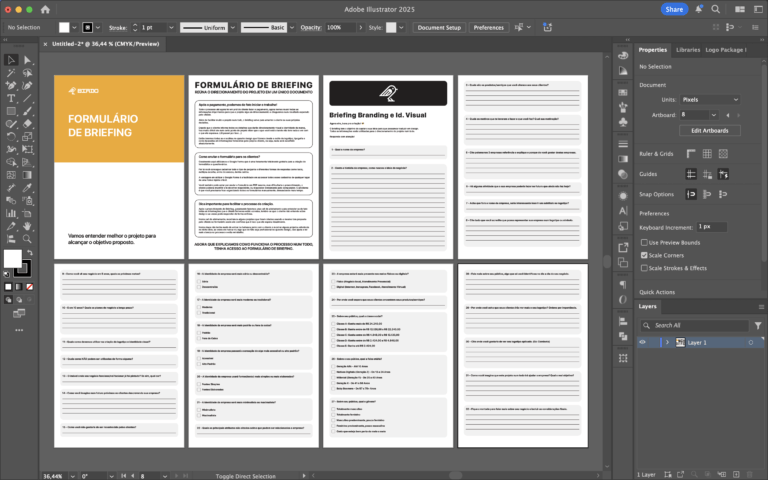Hide Layer 1 with eye icon
The height and width of the screenshot is (480, 768).
coord(642,342)
